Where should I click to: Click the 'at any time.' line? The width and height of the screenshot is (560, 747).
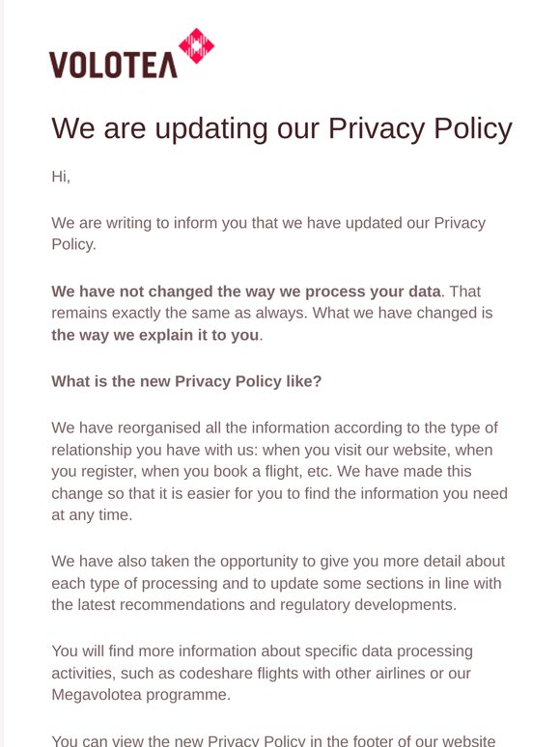92,515
